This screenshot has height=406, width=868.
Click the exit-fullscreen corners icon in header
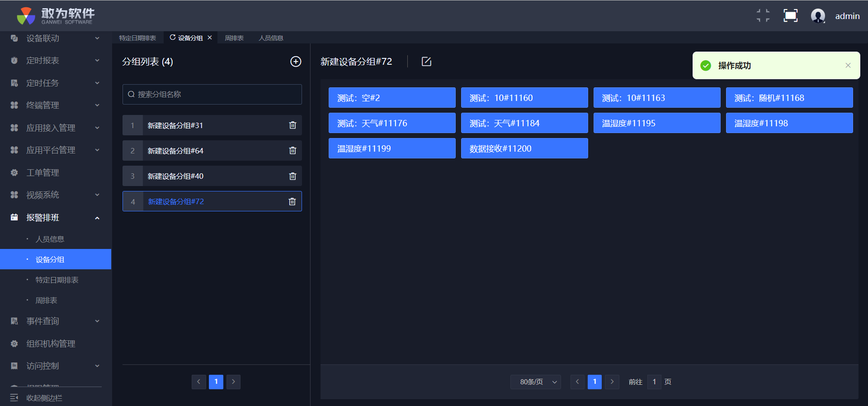point(763,16)
